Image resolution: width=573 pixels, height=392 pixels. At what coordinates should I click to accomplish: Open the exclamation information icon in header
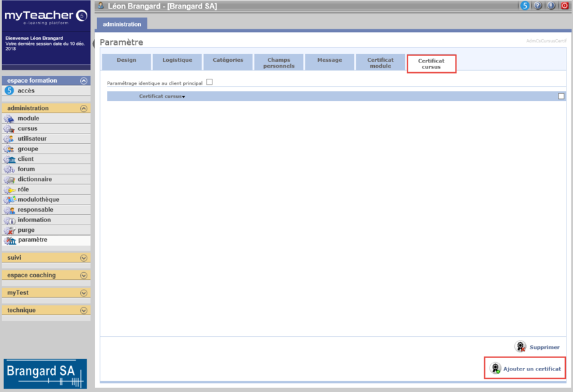[551, 6]
